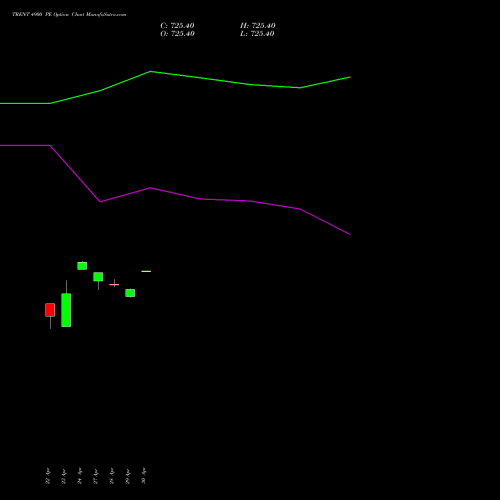Click the only red-bodied candlestick

pyautogui.click(x=50, y=310)
